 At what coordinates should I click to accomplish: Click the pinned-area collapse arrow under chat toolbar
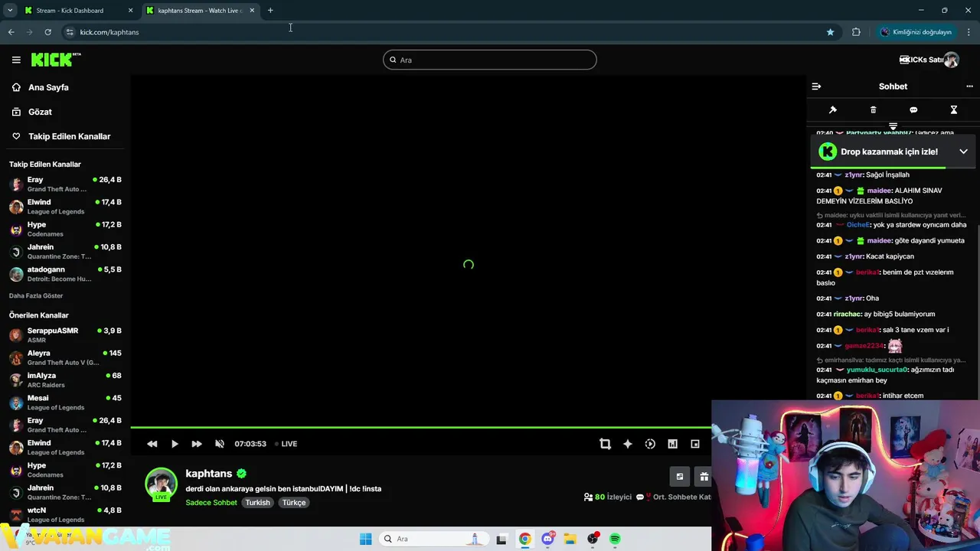893,126
